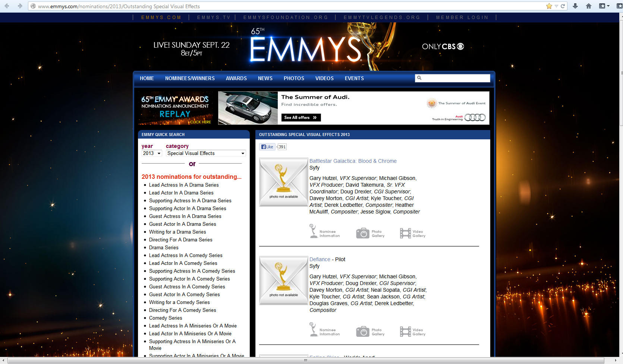Bookmark page with star icon
This screenshot has width=623, height=364.
coord(549,6)
